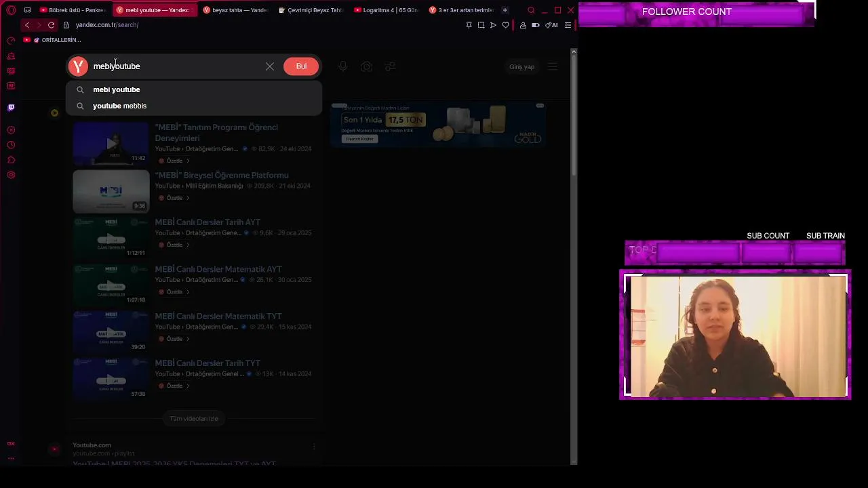
Task: Click the padlock site info icon
Action: pos(66,25)
